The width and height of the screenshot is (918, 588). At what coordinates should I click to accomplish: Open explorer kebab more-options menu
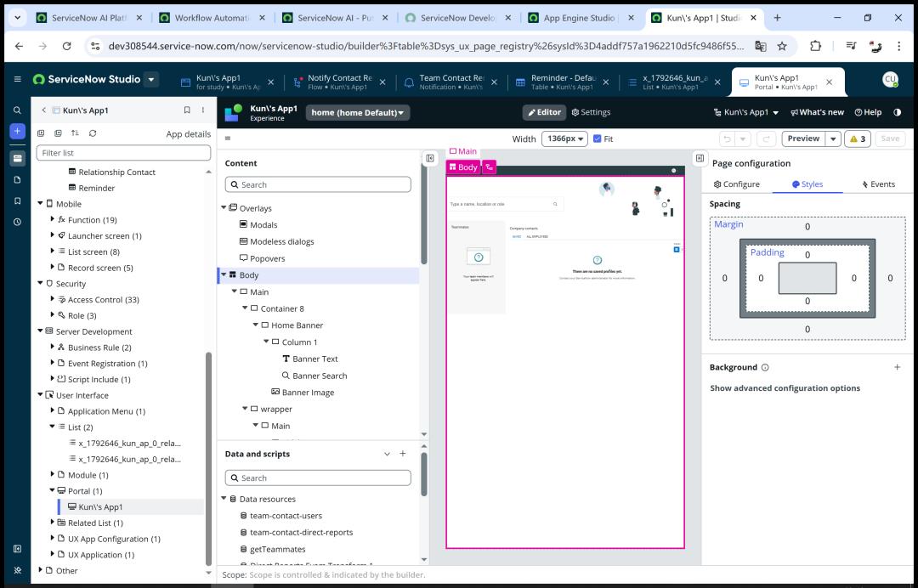click(x=203, y=110)
